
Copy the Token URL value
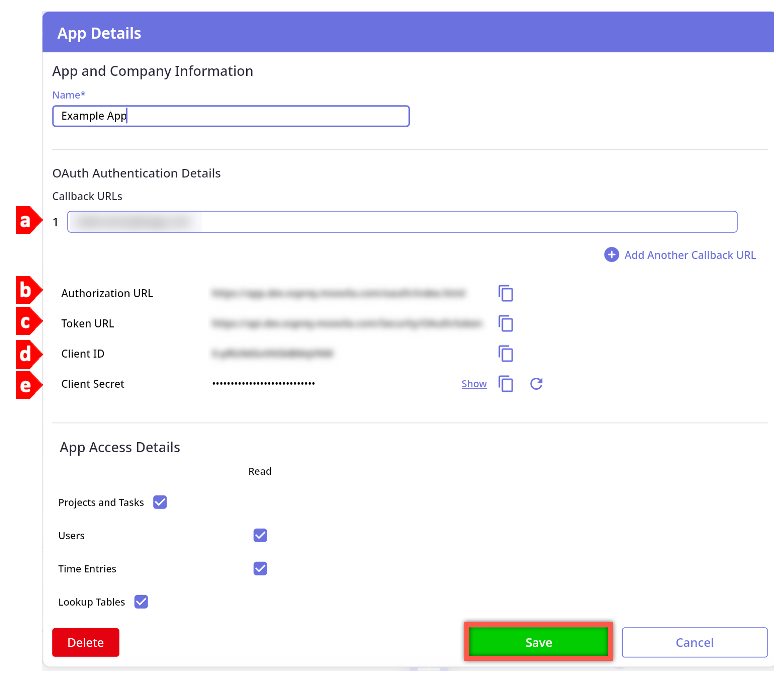[506, 324]
